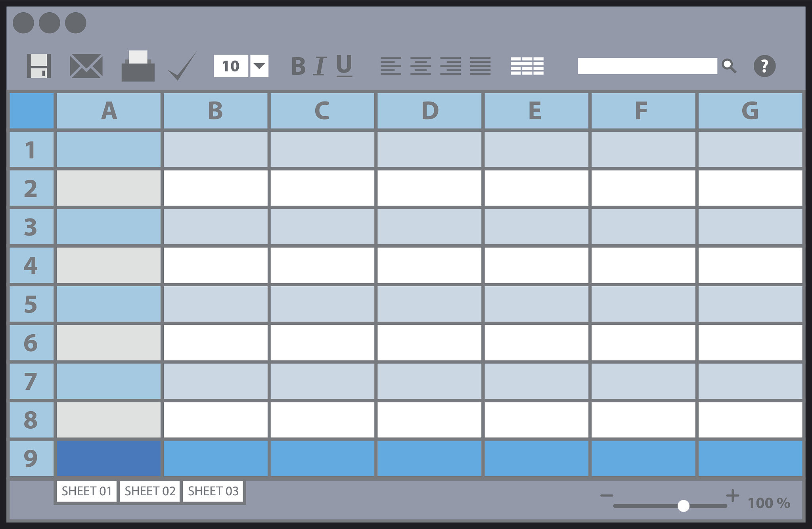Apply justify text alignment
This screenshot has height=529, width=812.
click(x=480, y=66)
